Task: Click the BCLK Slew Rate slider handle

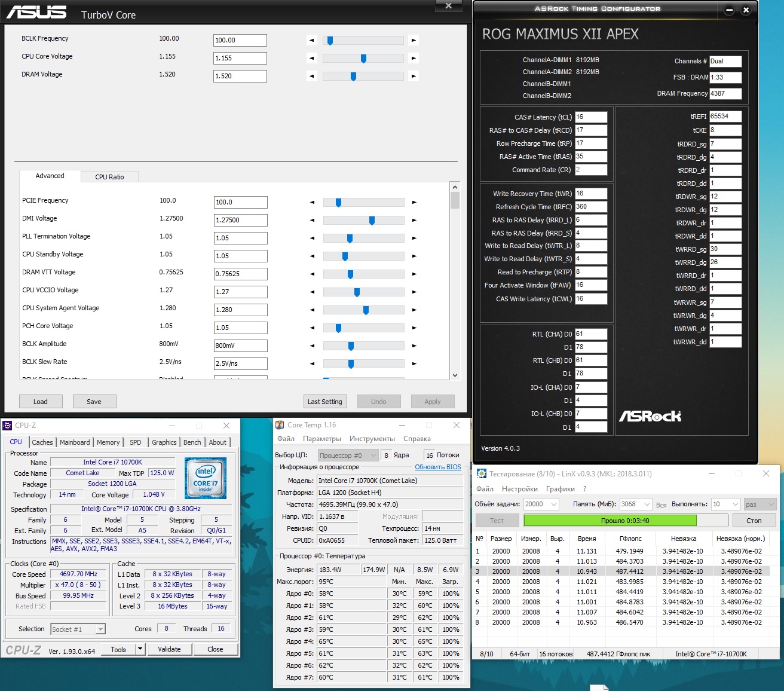Action: [x=351, y=364]
